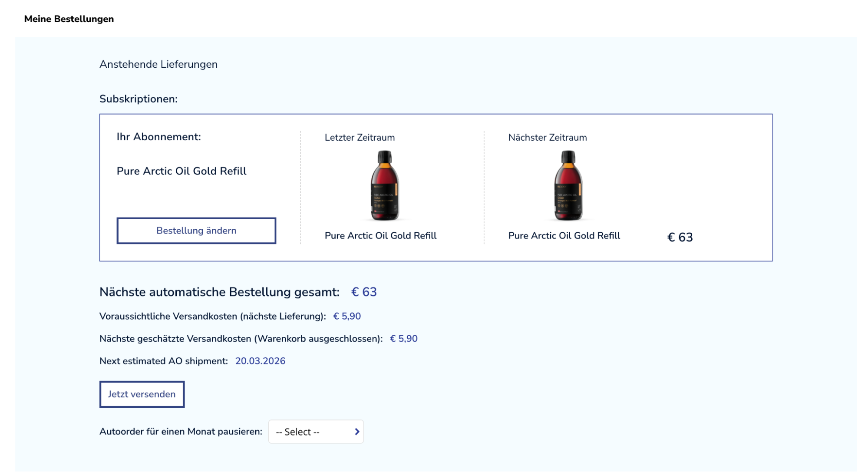The width and height of the screenshot is (868, 472).
Task: Click Autoorder für einen Monat pausieren label
Action: pos(181,432)
